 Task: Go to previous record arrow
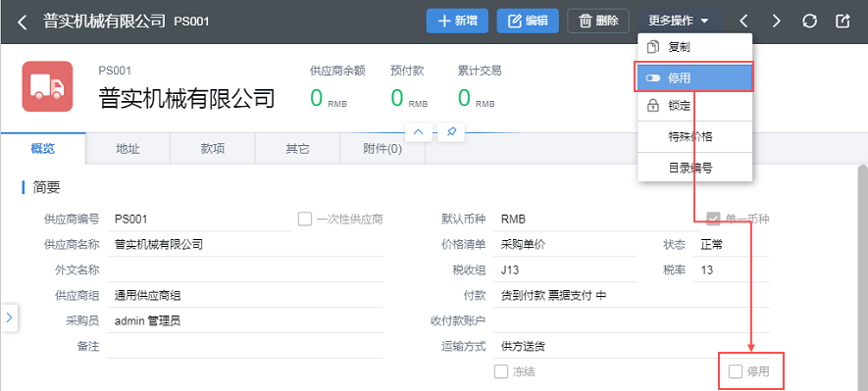[744, 21]
